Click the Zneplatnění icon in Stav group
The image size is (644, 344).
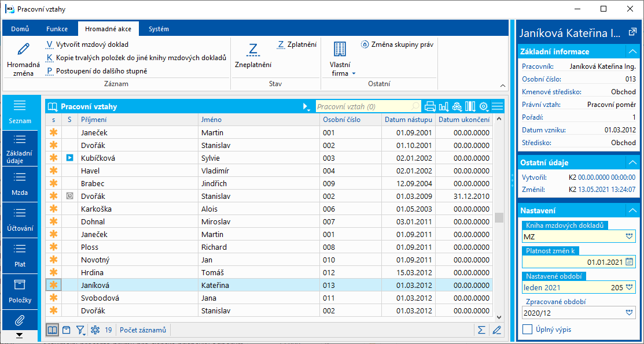coord(253,50)
